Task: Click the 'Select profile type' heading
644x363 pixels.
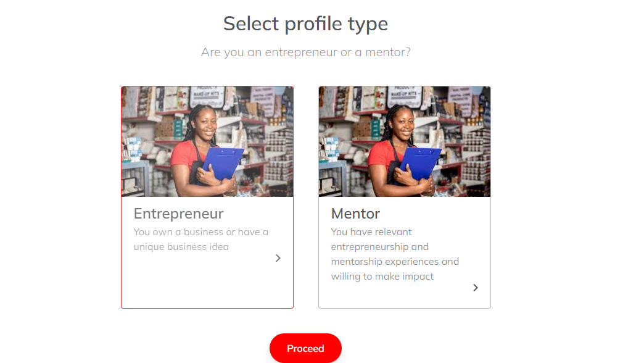Action: click(x=305, y=23)
